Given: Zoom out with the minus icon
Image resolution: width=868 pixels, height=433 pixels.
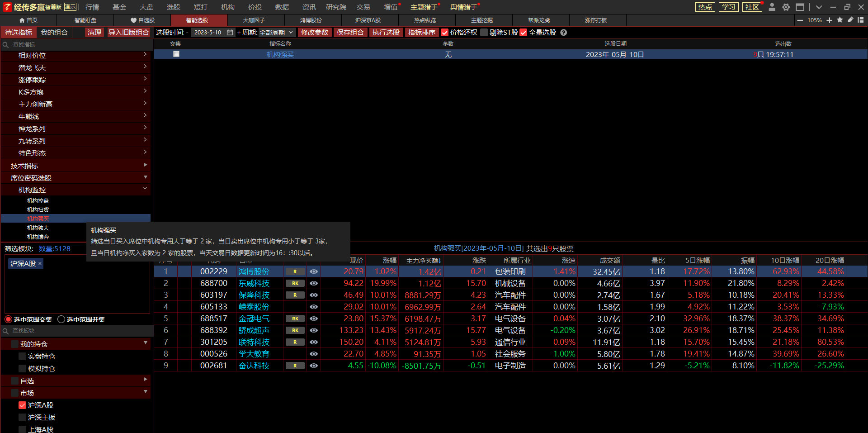Looking at the screenshot, I should 800,20.
